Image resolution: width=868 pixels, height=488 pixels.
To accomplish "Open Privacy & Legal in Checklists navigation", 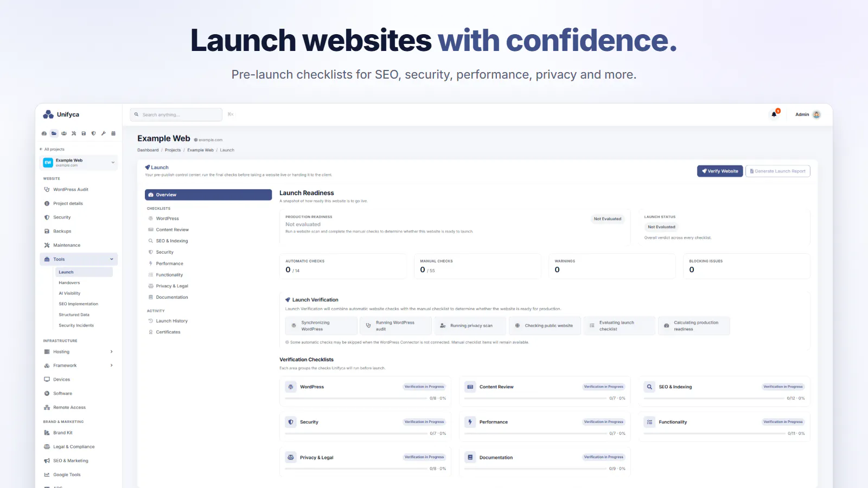I will tap(171, 286).
